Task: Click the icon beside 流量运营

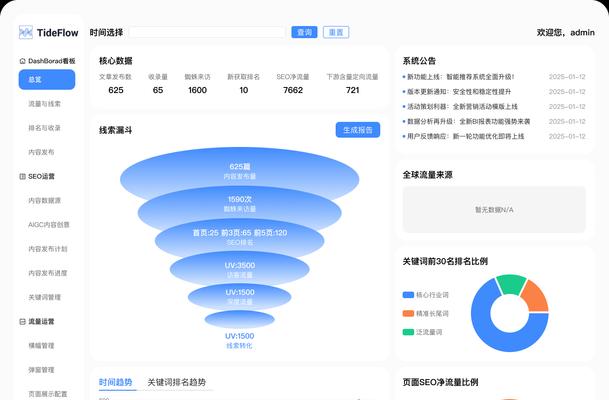Action: click(22, 322)
